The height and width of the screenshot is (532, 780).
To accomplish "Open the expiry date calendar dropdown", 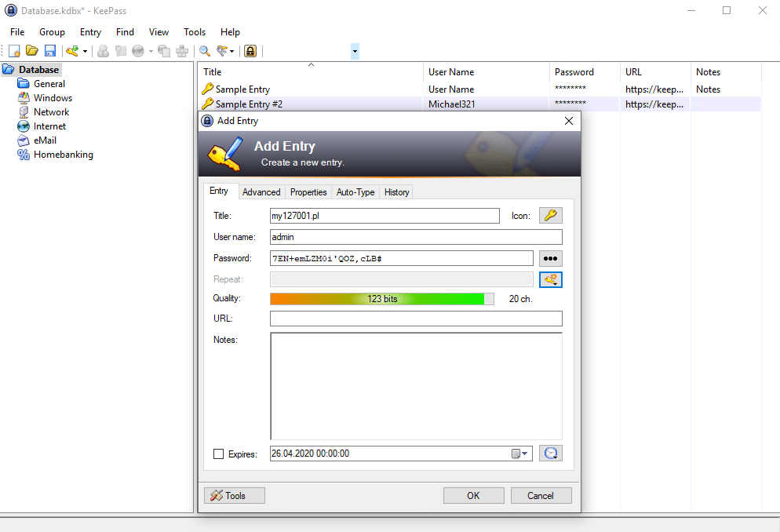I will coord(519,454).
